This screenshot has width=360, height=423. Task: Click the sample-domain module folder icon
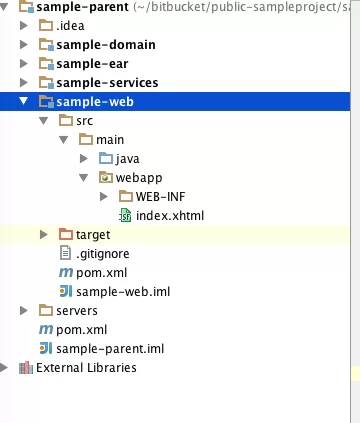coord(46,45)
